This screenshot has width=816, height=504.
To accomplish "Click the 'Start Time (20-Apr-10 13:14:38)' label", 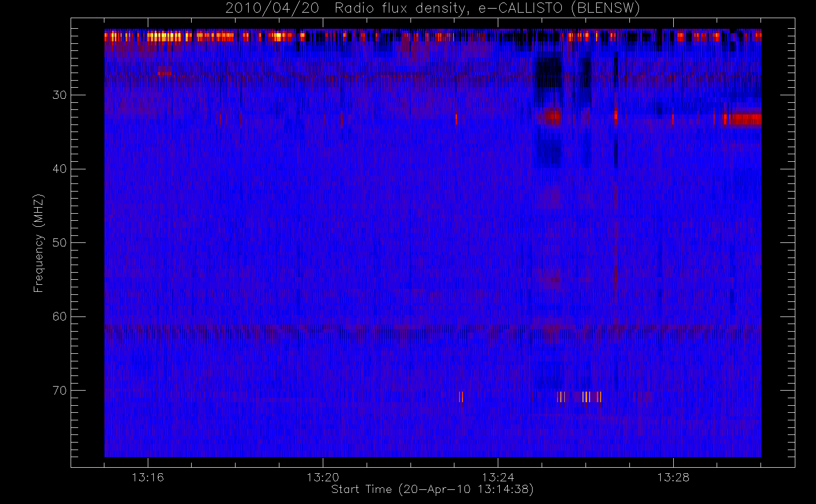I will pos(432,489).
